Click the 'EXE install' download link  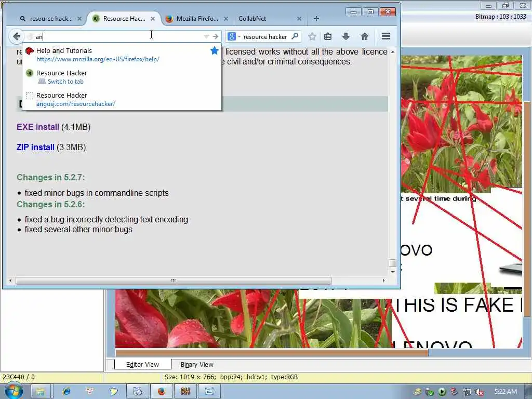click(x=37, y=127)
